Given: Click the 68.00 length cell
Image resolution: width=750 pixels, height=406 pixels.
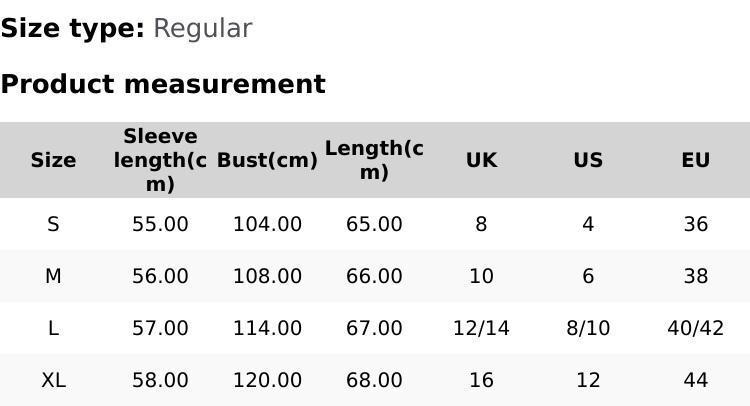Looking at the screenshot, I should [x=374, y=380].
